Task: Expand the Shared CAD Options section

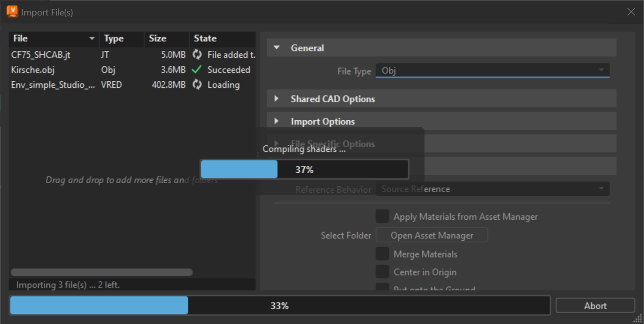Action: pyautogui.click(x=276, y=98)
